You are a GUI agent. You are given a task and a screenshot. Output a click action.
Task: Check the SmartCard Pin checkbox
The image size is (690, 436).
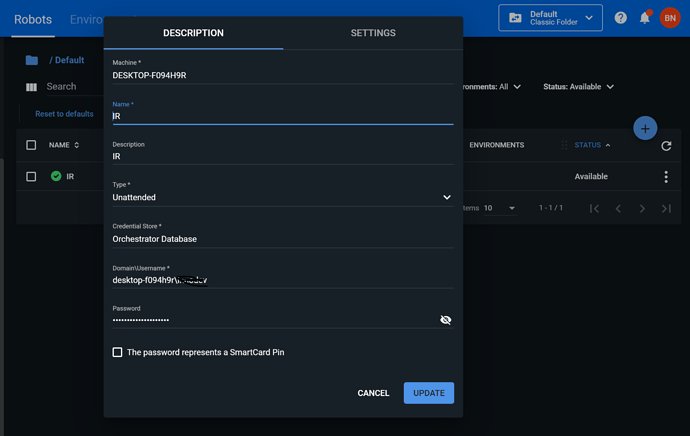tap(117, 352)
